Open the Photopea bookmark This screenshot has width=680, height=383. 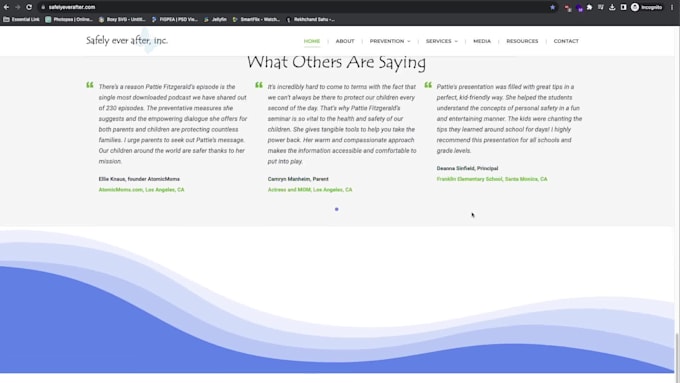(x=69, y=20)
